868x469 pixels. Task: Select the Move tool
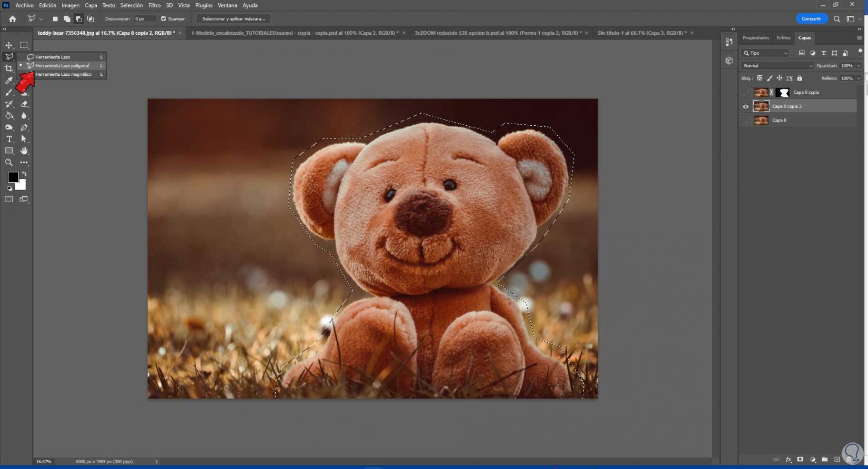pos(9,45)
